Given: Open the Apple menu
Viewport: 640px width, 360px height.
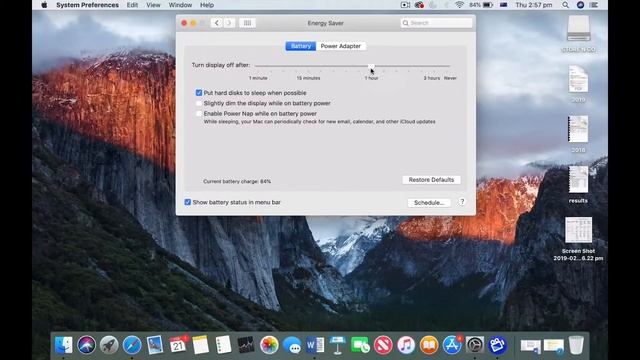Looking at the screenshot, I should [x=44, y=5].
